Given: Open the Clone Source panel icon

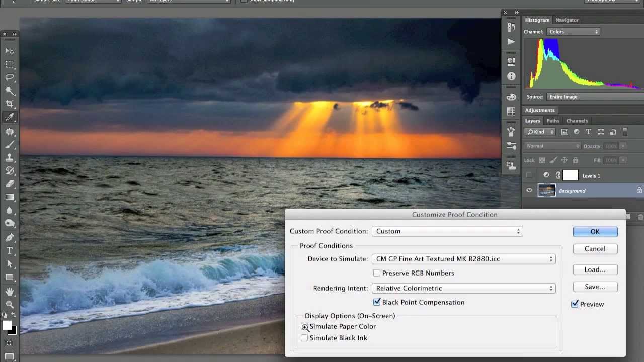Looking at the screenshot, I should (x=511, y=166).
